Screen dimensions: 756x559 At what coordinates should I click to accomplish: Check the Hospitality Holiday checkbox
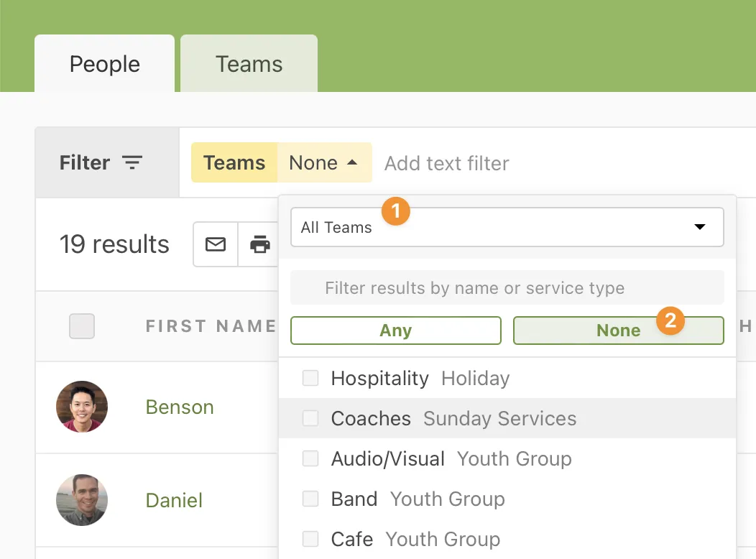(x=310, y=378)
